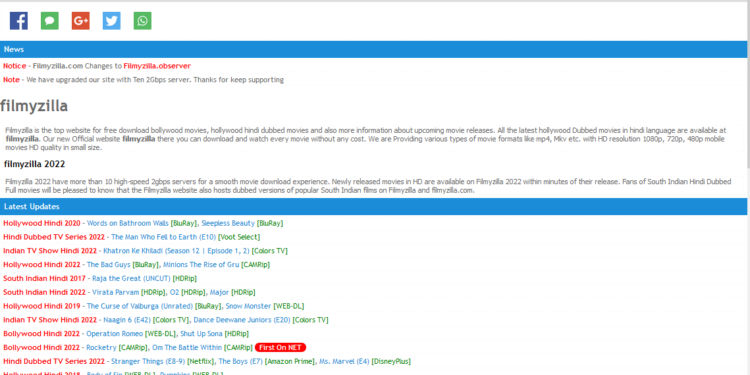Share the page on Facebook

click(19, 21)
